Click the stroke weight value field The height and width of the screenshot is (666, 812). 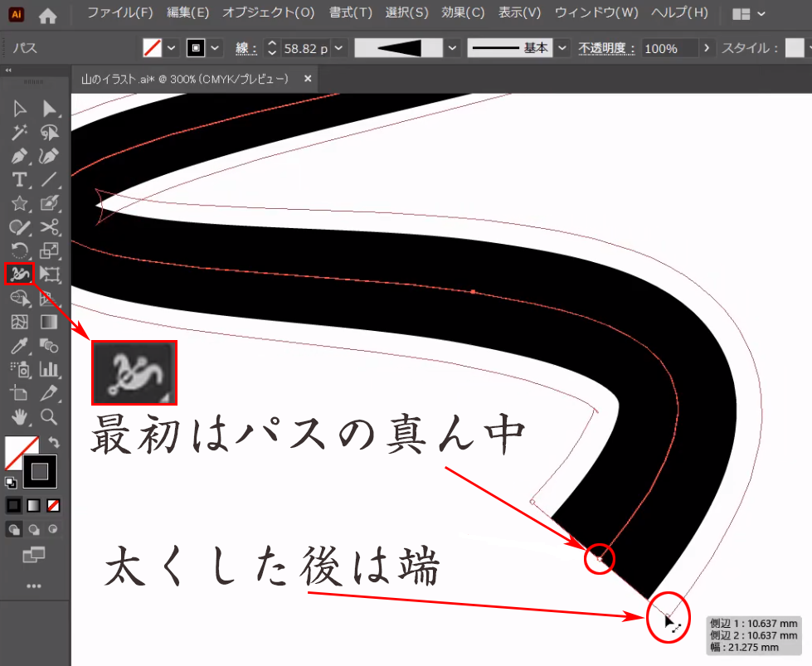pos(304,48)
